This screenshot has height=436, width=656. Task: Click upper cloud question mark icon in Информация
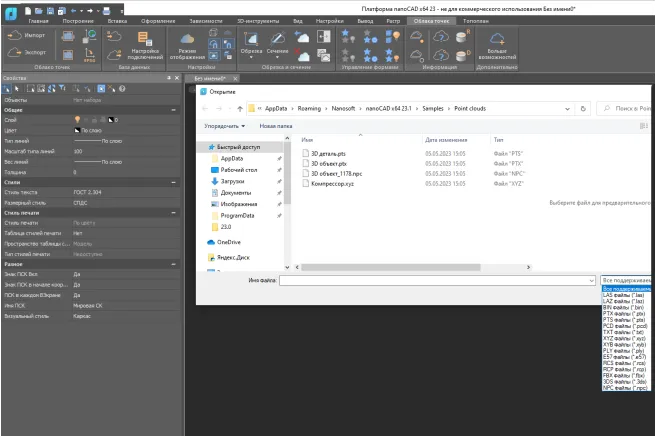[x=441, y=36]
